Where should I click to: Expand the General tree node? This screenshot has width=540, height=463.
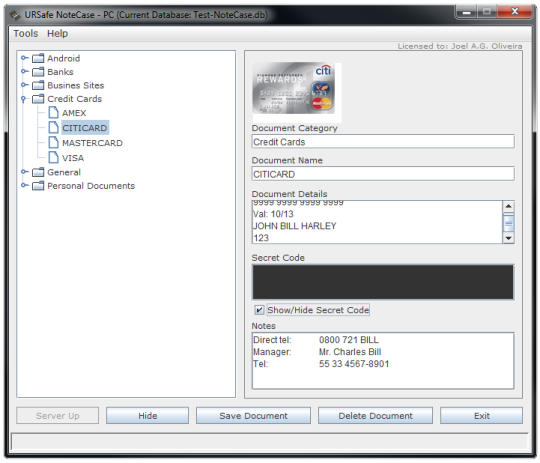(x=24, y=172)
